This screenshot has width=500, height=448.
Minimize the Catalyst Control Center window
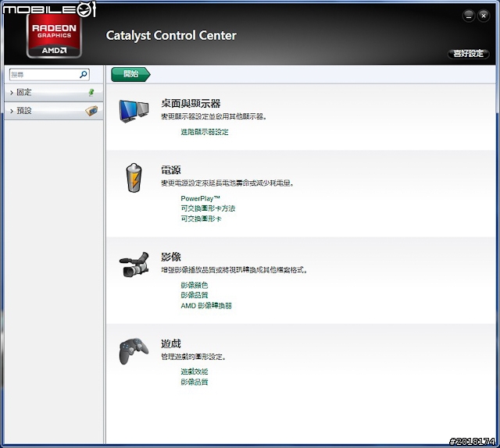(469, 16)
